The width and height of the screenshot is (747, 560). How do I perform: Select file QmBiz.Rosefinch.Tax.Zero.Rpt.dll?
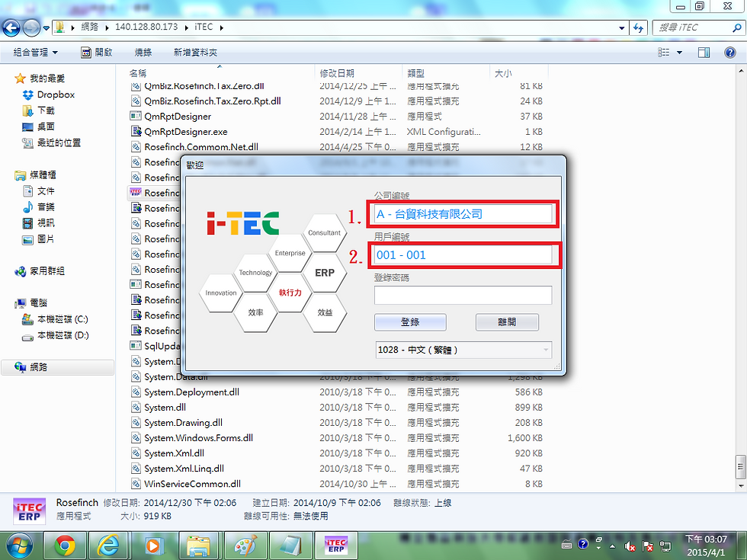(213, 101)
